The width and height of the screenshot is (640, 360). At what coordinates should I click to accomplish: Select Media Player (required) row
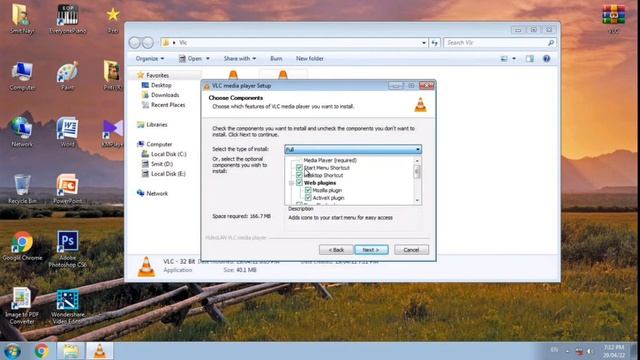pyautogui.click(x=330, y=160)
